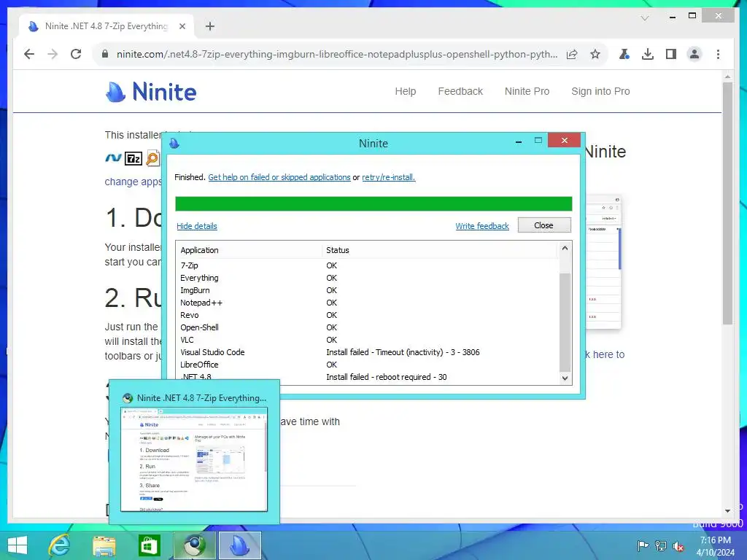Open the Windows Start button
Viewport: 747px width, 560px height.
tap(18, 545)
